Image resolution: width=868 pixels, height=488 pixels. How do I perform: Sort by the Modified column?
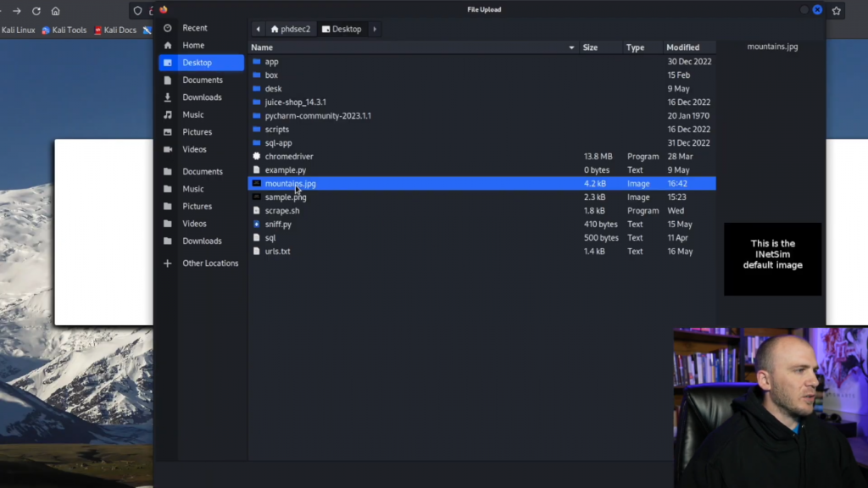click(x=689, y=47)
